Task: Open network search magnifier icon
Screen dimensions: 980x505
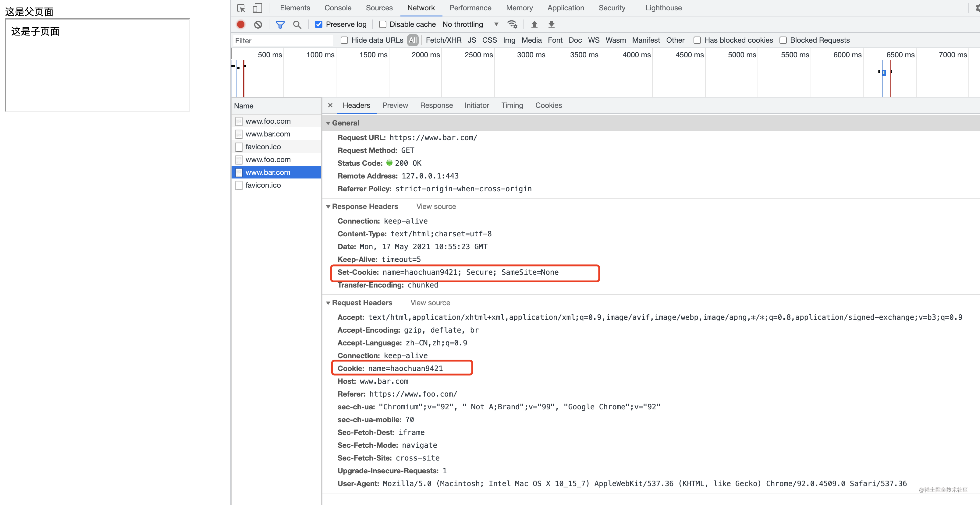Action: (x=297, y=25)
